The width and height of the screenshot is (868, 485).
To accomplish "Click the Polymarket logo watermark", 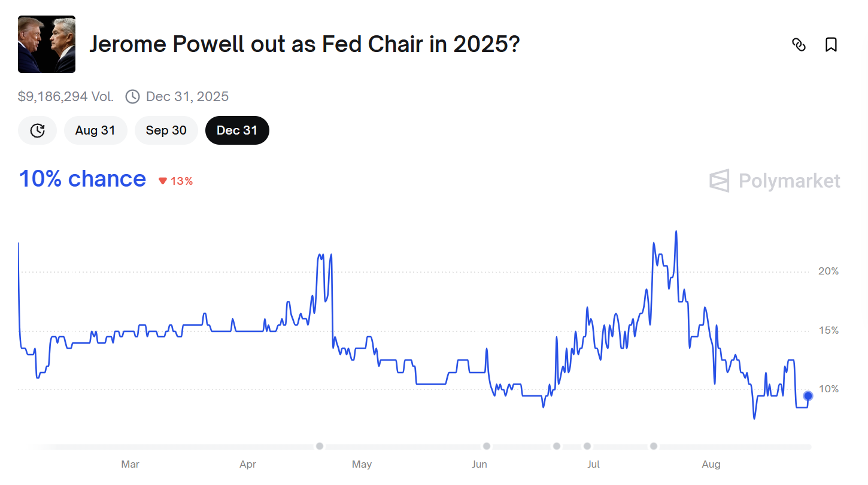I will tap(774, 181).
